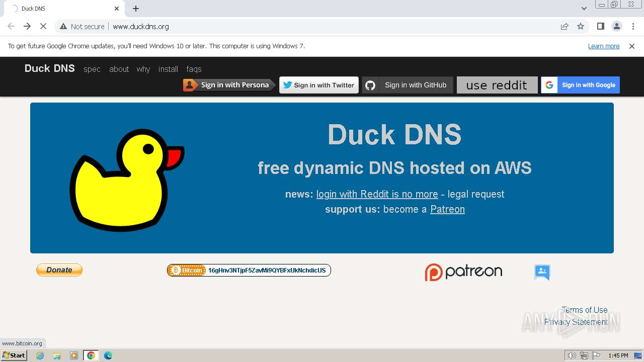Sign in with Persona
This screenshot has height=362, width=644.
coord(229,85)
